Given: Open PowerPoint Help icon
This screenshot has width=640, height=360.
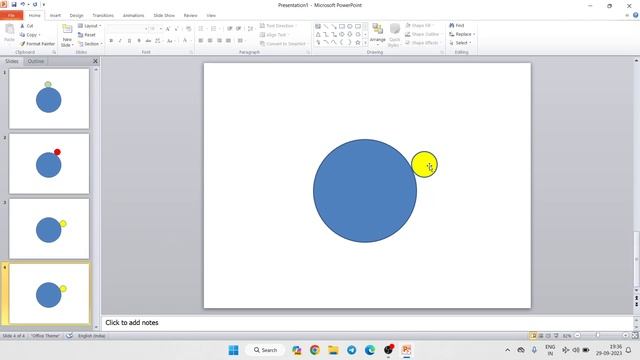Looking at the screenshot, I should [x=636, y=15].
